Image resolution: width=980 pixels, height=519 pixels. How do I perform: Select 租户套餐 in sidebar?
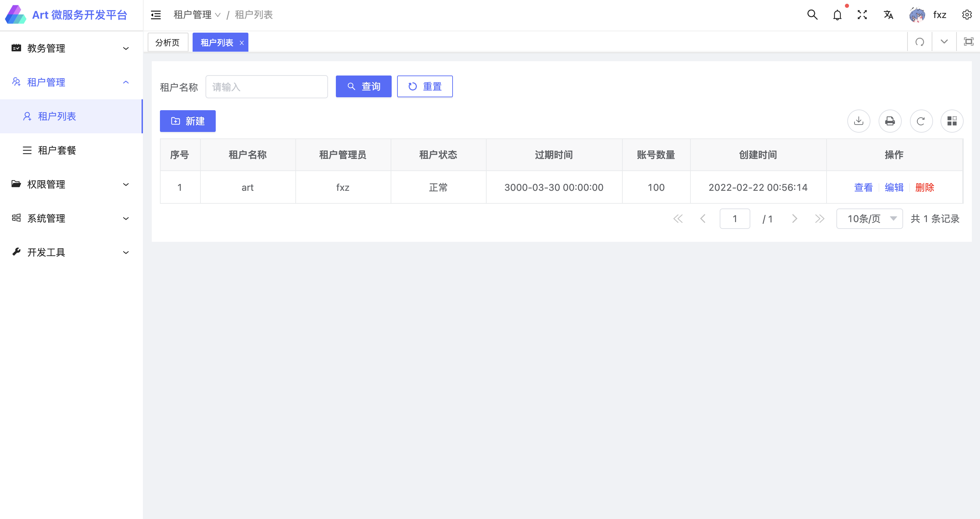57,150
